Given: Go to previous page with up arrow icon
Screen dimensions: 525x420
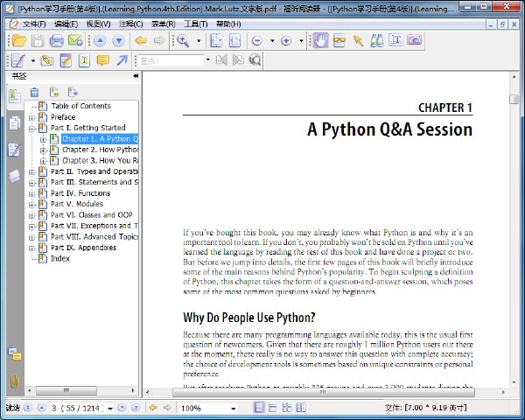Looking at the screenshot, I should (100, 41).
